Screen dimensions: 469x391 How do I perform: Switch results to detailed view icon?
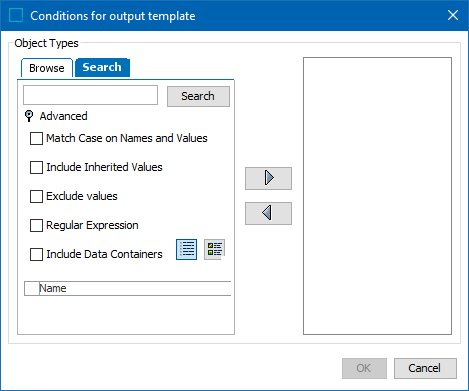click(x=214, y=249)
